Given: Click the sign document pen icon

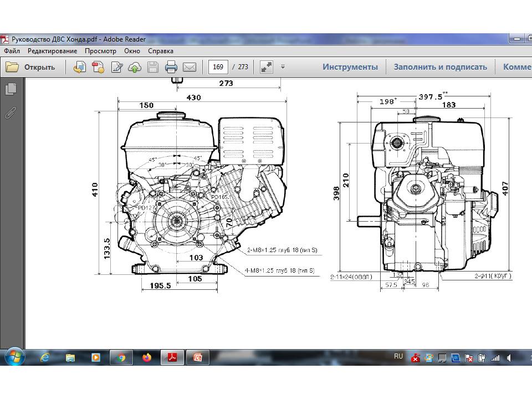Looking at the screenshot, I should (x=116, y=67).
